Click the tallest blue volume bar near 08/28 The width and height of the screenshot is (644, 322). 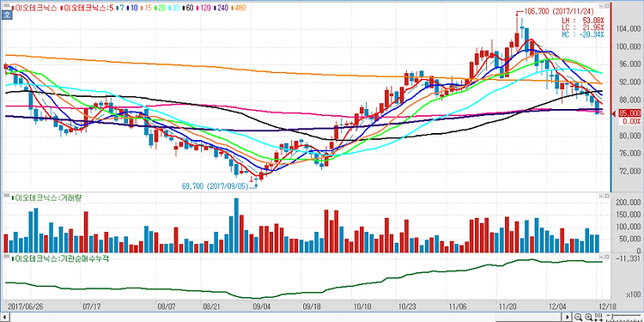tap(236, 226)
